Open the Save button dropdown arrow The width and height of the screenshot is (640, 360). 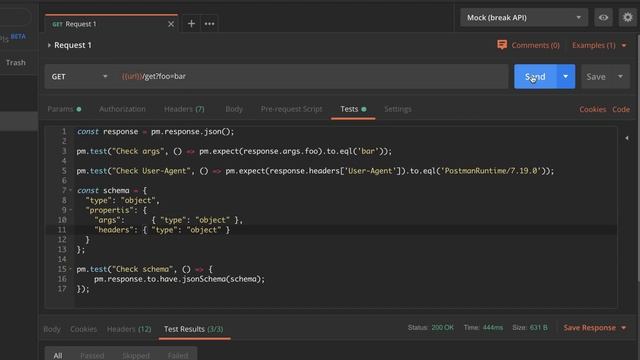[x=620, y=76]
